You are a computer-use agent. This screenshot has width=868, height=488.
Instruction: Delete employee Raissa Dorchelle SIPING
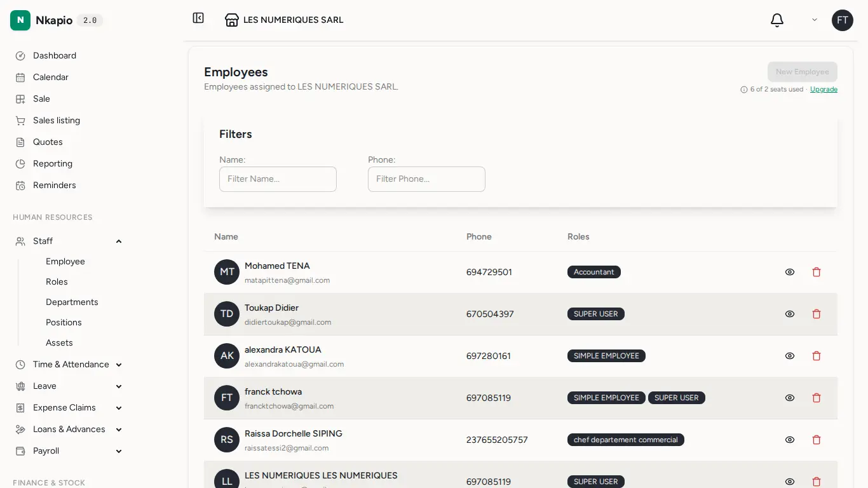click(x=817, y=440)
